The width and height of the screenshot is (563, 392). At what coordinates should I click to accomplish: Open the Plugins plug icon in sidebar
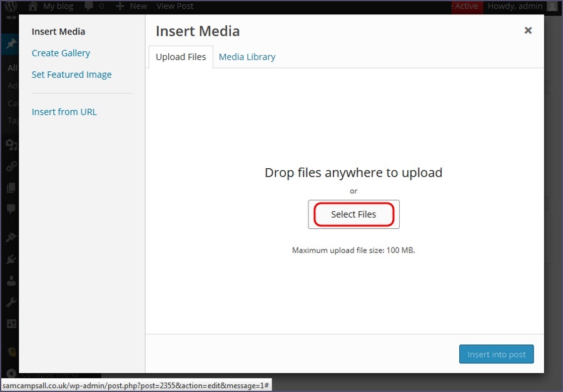pyautogui.click(x=11, y=259)
